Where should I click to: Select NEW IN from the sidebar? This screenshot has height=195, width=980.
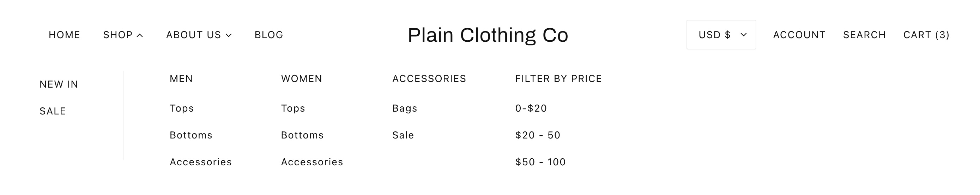[59, 84]
